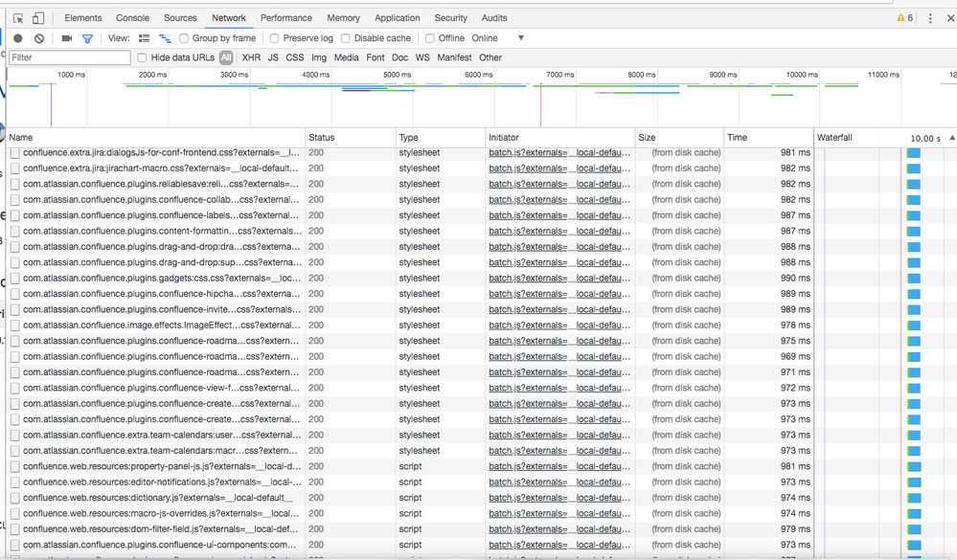Screen dimensions: 957x560
Task: Tick the Hide data URLs checkbox
Action: [x=143, y=57]
